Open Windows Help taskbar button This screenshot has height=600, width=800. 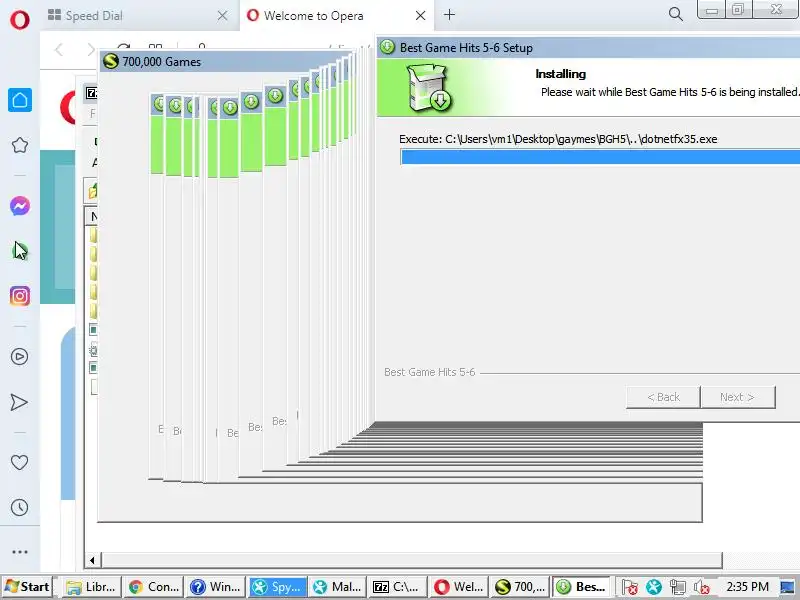pos(215,587)
